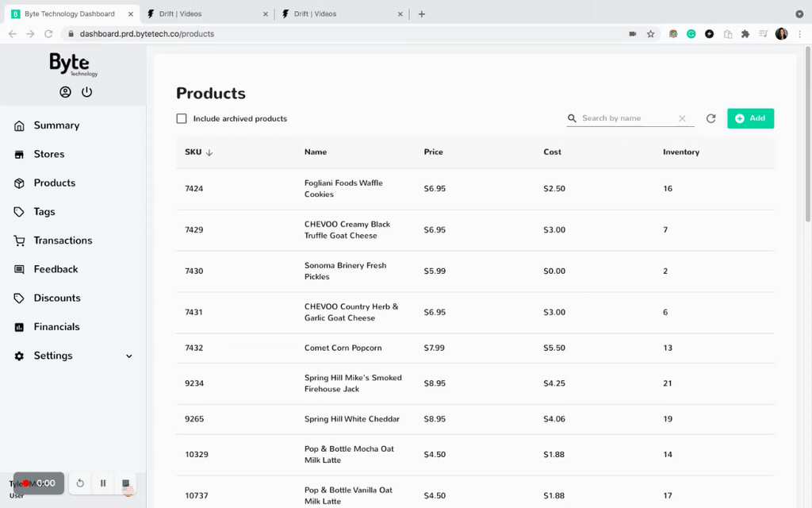The image size is (812, 508).
Task: Click the $4.06 cost cell
Action: coord(554,419)
